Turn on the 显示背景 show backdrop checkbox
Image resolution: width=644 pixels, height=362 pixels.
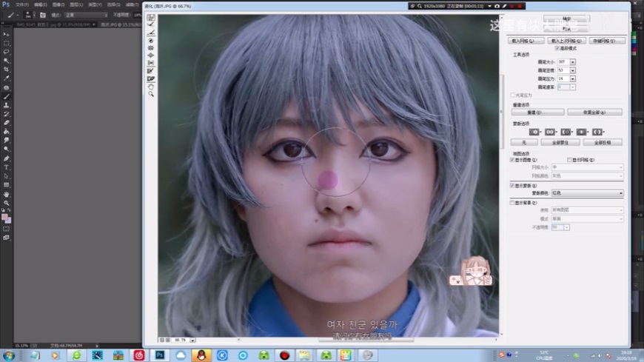tap(512, 202)
